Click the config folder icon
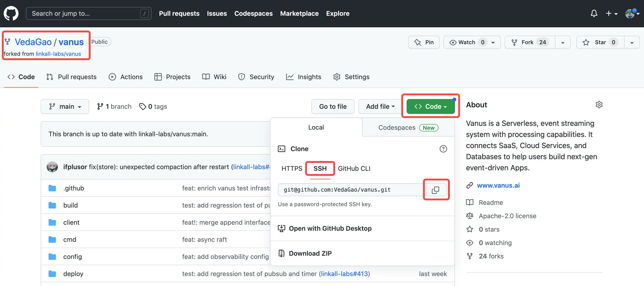 52,257
